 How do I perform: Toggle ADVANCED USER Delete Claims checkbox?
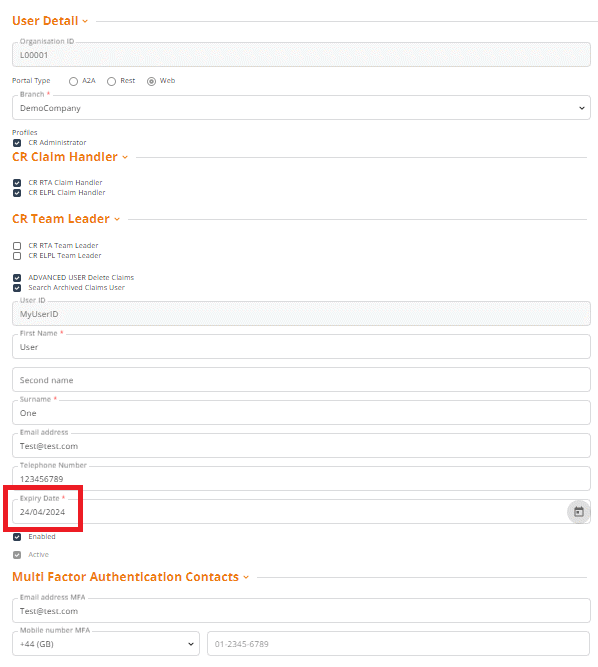point(17,278)
